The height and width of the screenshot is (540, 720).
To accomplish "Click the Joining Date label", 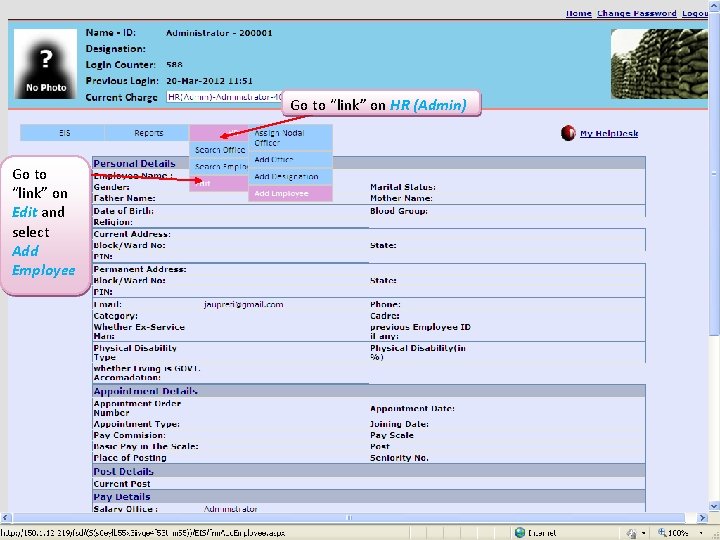I will click(399, 424).
